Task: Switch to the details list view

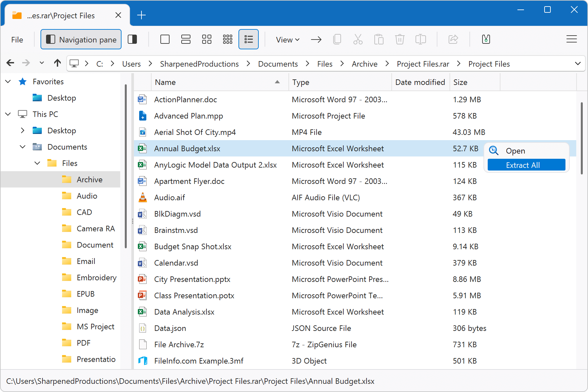Action: [248, 40]
